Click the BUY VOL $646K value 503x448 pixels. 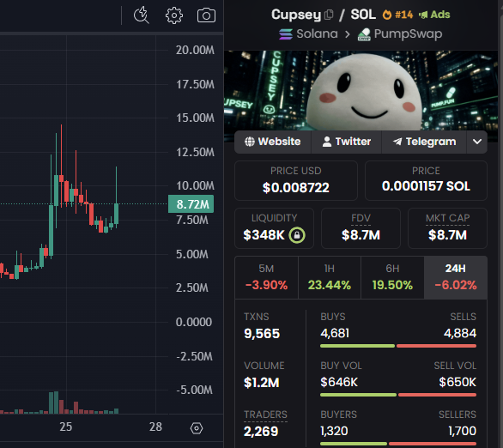click(x=339, y=382)
